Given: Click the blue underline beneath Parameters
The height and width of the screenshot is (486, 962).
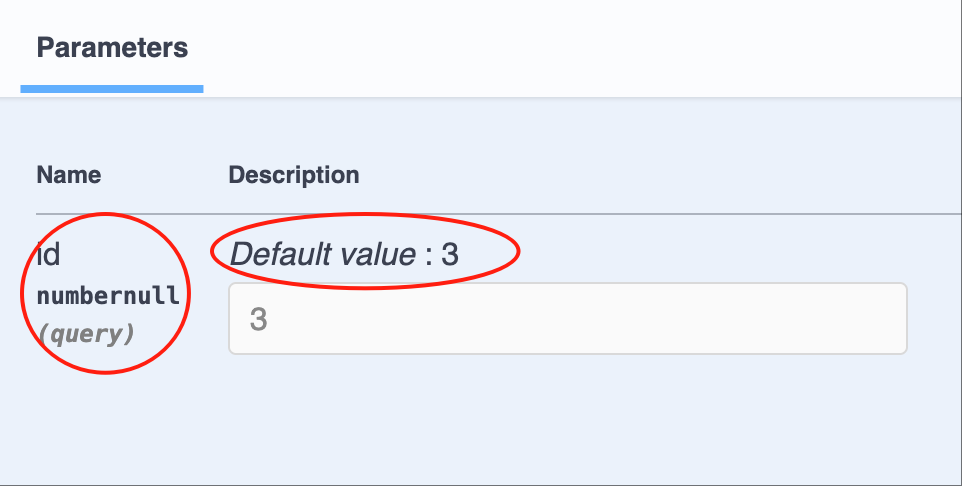Looking at the screenshot, I should 112,89.
